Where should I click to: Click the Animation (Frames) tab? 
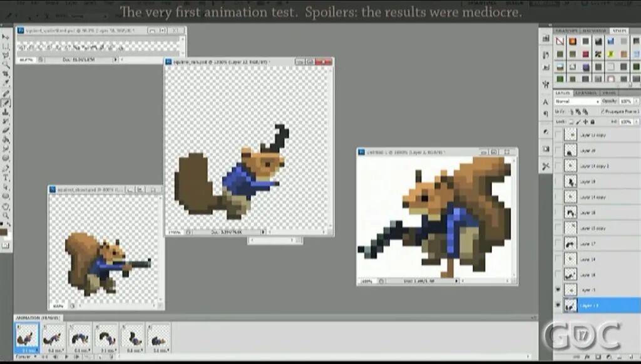pos(38,318)
